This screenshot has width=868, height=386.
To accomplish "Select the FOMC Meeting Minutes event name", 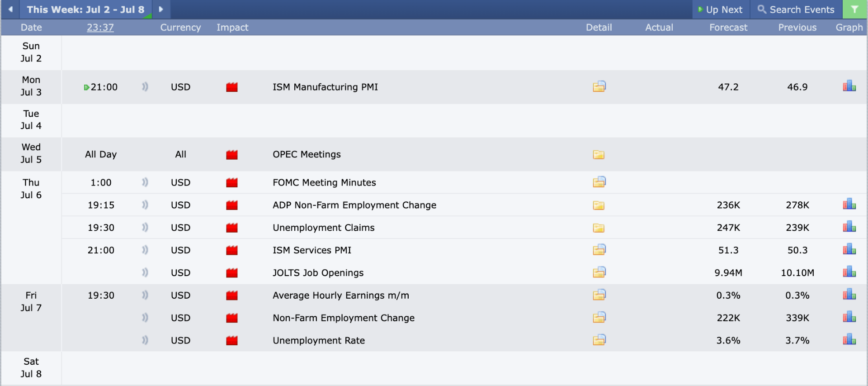I will pos(324,182).
